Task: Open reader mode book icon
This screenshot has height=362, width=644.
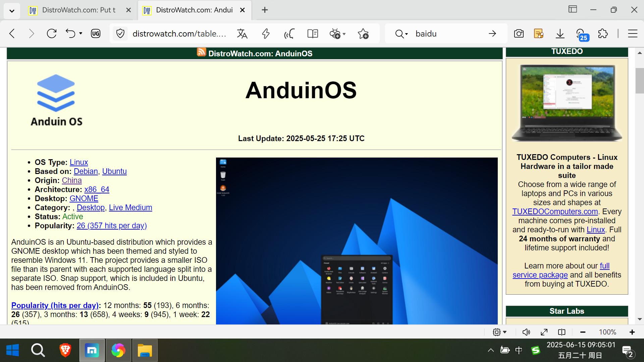Action: click(313, 34)
